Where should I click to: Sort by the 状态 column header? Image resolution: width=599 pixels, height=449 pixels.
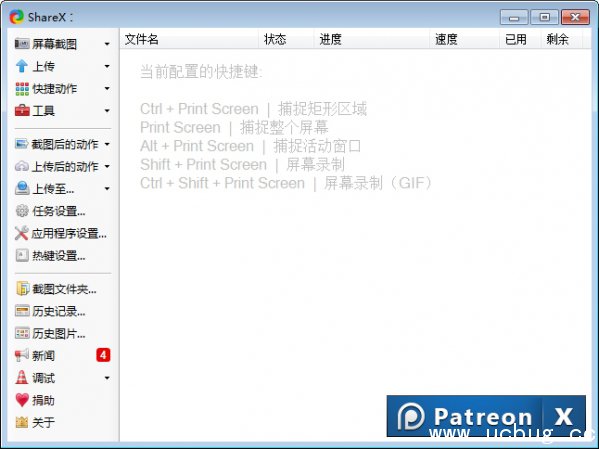[x=286, y=39]
